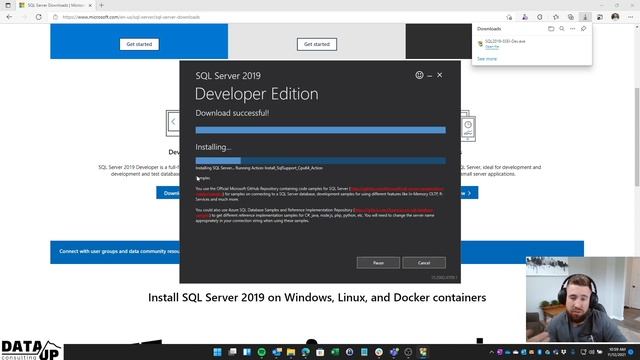Show hidden system tray icons chevron
640x360 pixels.
[491, 352]
